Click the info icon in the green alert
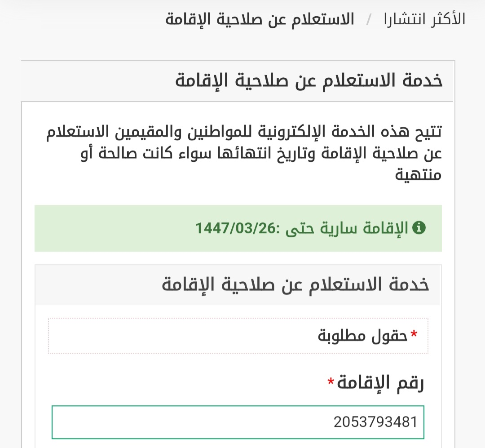Screen dimensions: 485x448 [419, 228]
